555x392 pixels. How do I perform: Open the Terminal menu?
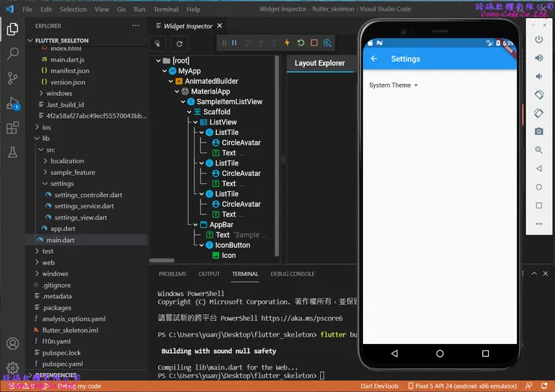166,10
